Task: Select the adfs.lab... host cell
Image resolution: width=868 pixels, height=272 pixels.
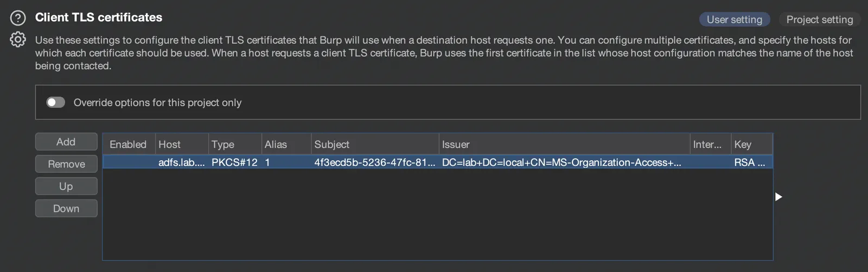Action: pyautogui.click(x=182, y=162)
